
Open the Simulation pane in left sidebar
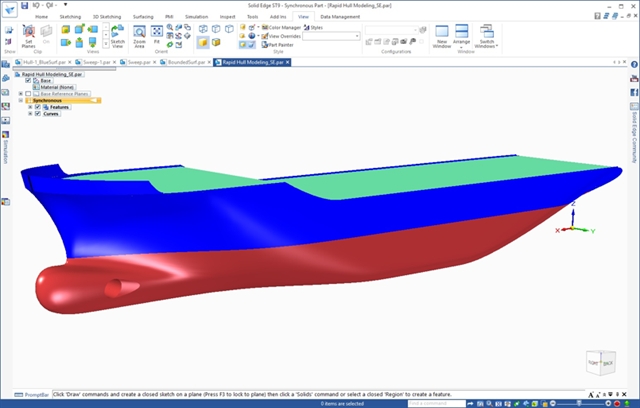coord(5,148)
